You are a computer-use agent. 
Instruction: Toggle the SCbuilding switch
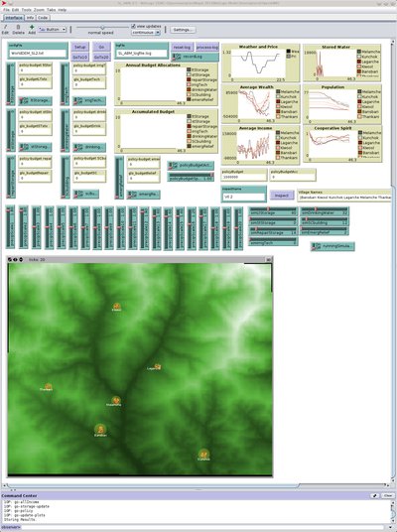point(85,194)
